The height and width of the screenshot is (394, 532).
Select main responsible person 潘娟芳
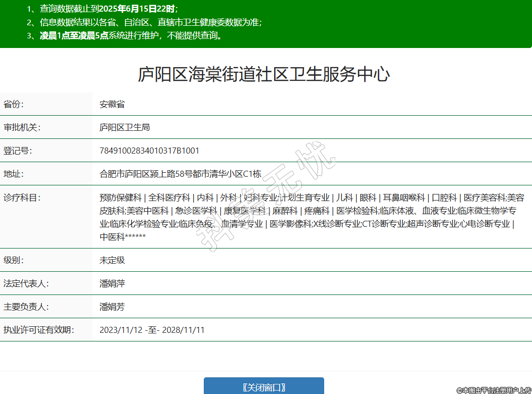(x=112, y=307)
